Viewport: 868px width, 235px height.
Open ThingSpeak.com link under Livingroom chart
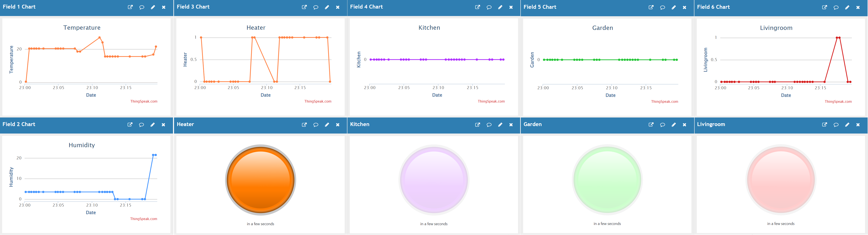pos(838,101)
